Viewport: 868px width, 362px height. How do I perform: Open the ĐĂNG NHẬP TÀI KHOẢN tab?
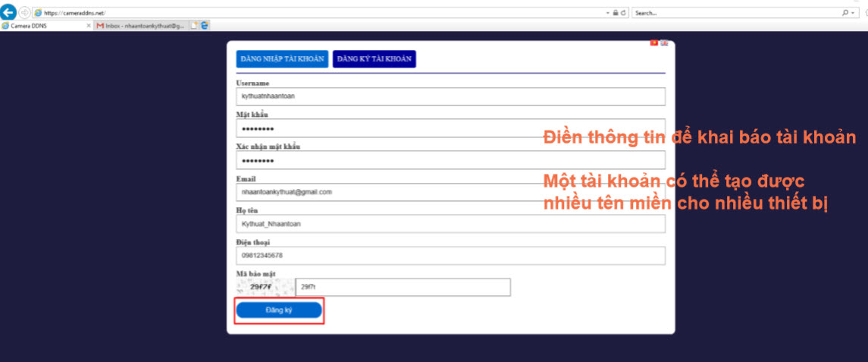click(282, 58)
